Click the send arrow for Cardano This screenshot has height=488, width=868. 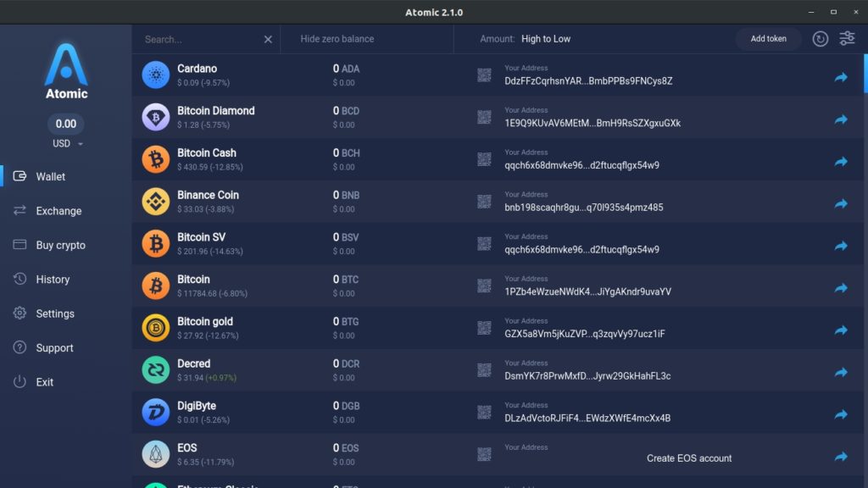tap(841, 77)
